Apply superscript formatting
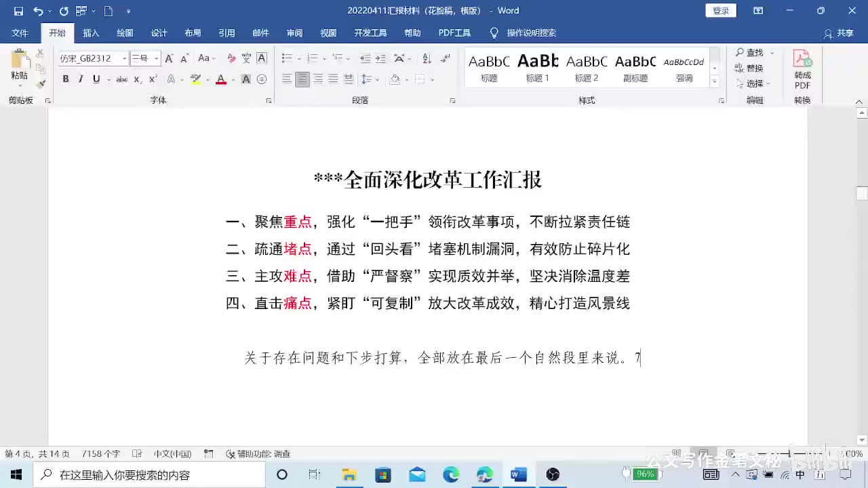Screen dimensions: 868x488 tap(153, 79)
